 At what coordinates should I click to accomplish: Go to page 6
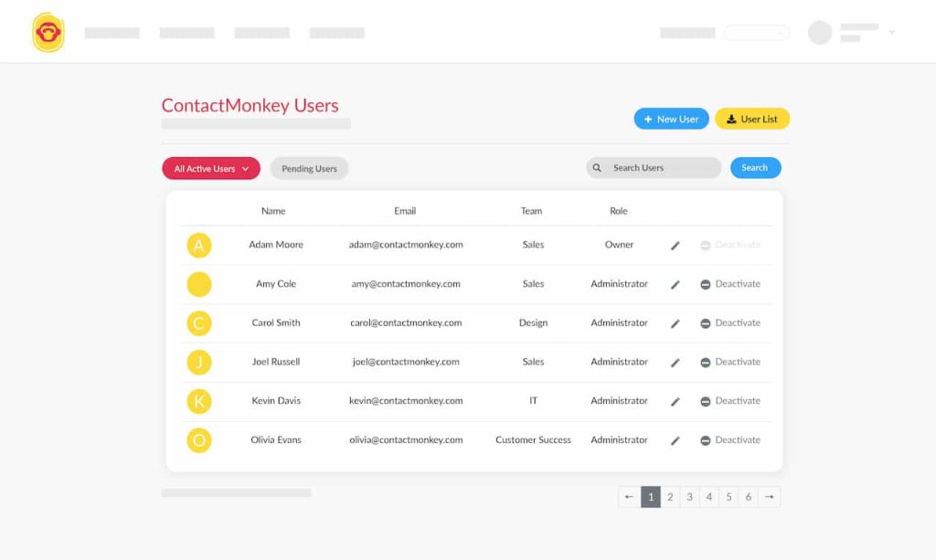(749, 497)
